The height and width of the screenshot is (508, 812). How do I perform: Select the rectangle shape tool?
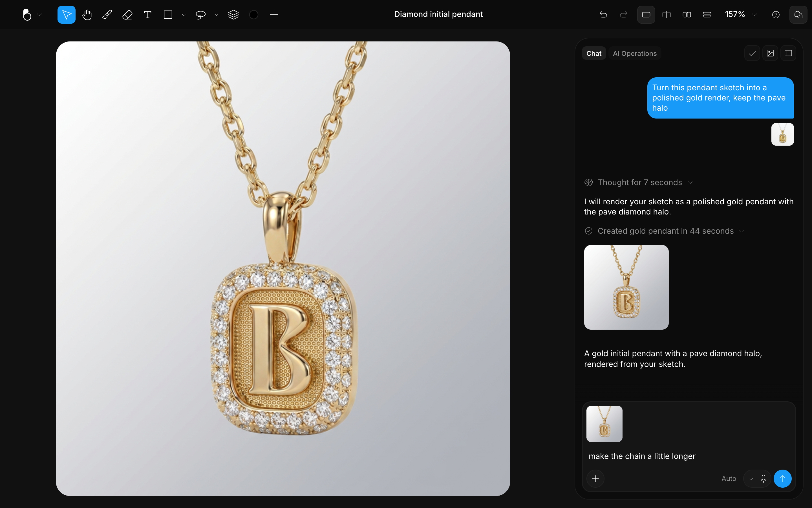[168, 15]
